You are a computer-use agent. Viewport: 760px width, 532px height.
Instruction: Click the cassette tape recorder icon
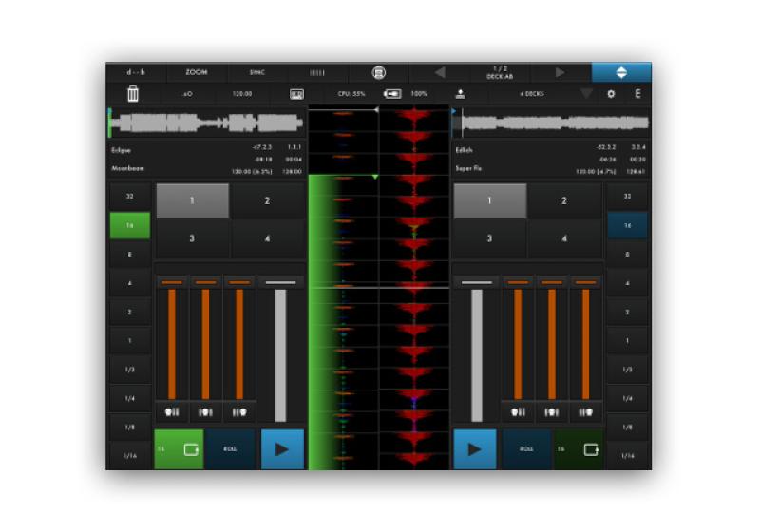click(x=295, y=94)
